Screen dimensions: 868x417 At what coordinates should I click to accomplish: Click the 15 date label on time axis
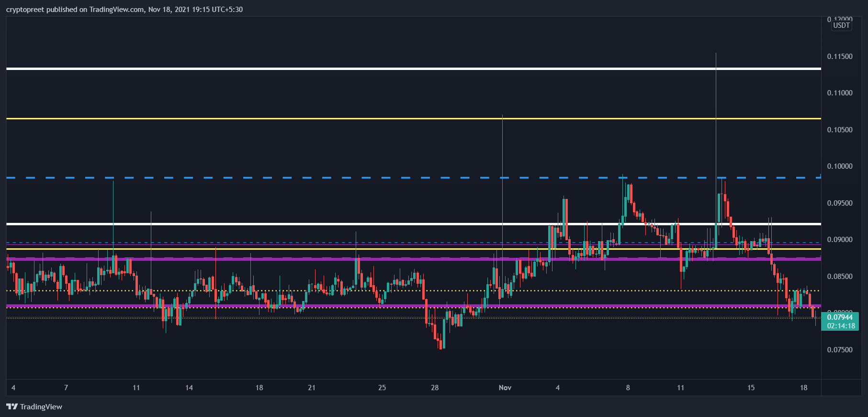click(751, 388)
